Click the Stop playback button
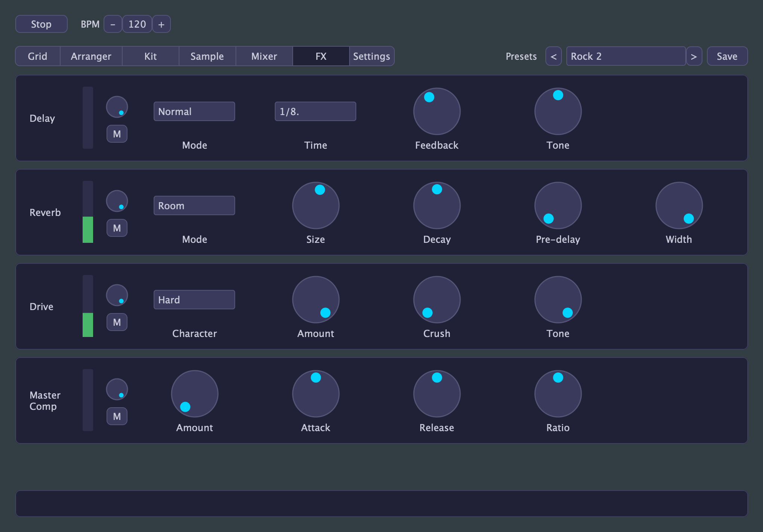Image resolution: width=763 pixels, height=532 pixels. point(41,24)
